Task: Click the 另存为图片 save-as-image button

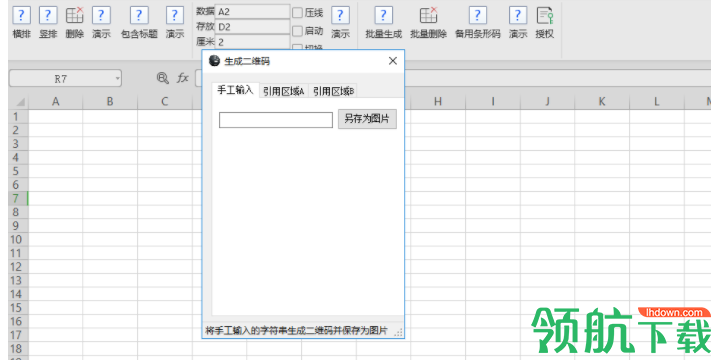Action: tap(367, 119)
